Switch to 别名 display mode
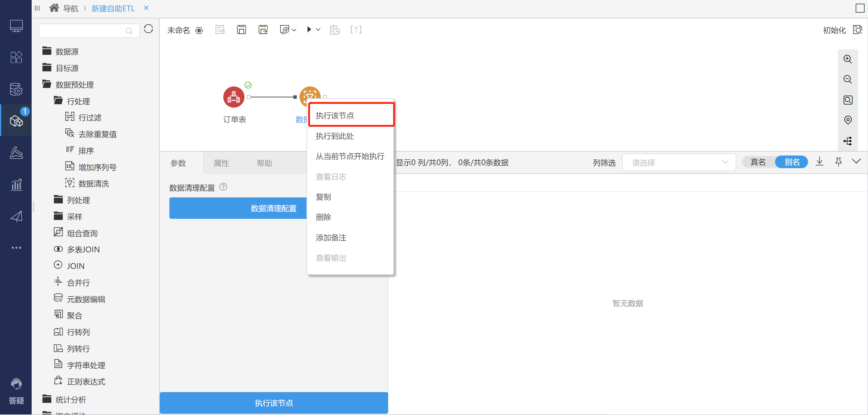Screen dimensions: 868x415 click(791, 162)
